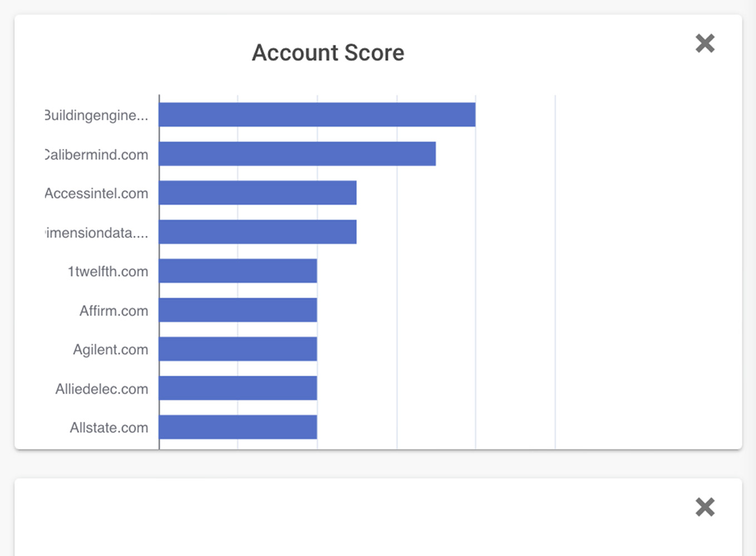Click the 'Account Score' chart title
Viewport: 756px width, 556px height.
(x=328, y=53)
